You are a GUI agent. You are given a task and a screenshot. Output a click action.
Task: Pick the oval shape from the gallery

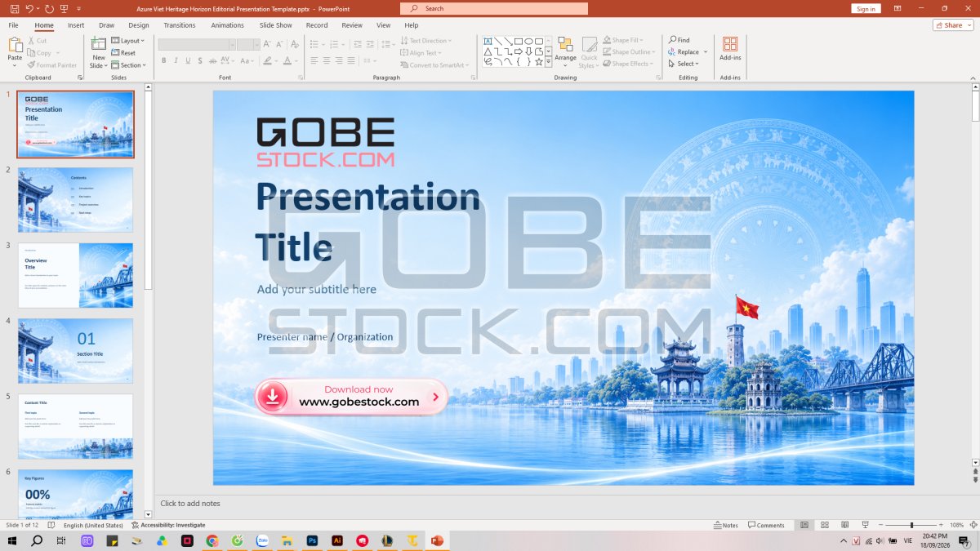coord(528,41)
